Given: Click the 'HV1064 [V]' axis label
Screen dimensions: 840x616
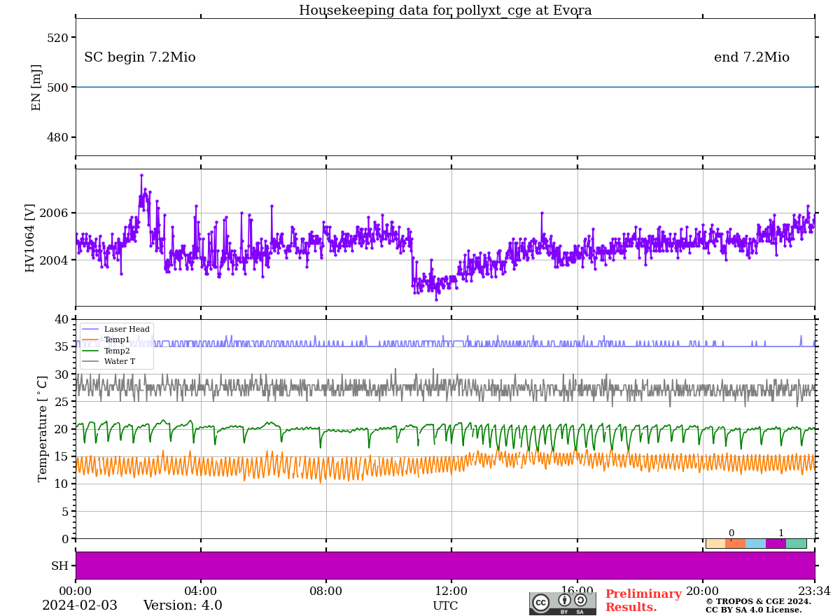Looking at the screenshot, I should [x=30, y=238].
